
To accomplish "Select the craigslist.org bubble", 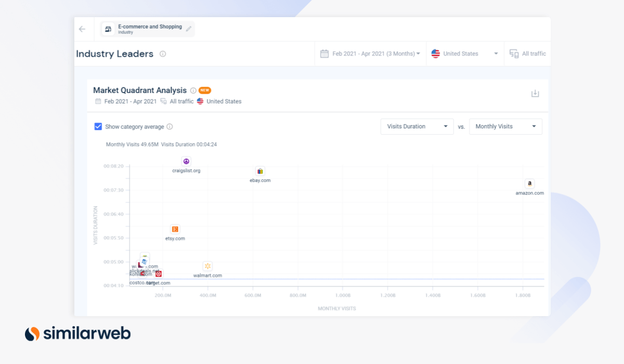I will 186,161.
